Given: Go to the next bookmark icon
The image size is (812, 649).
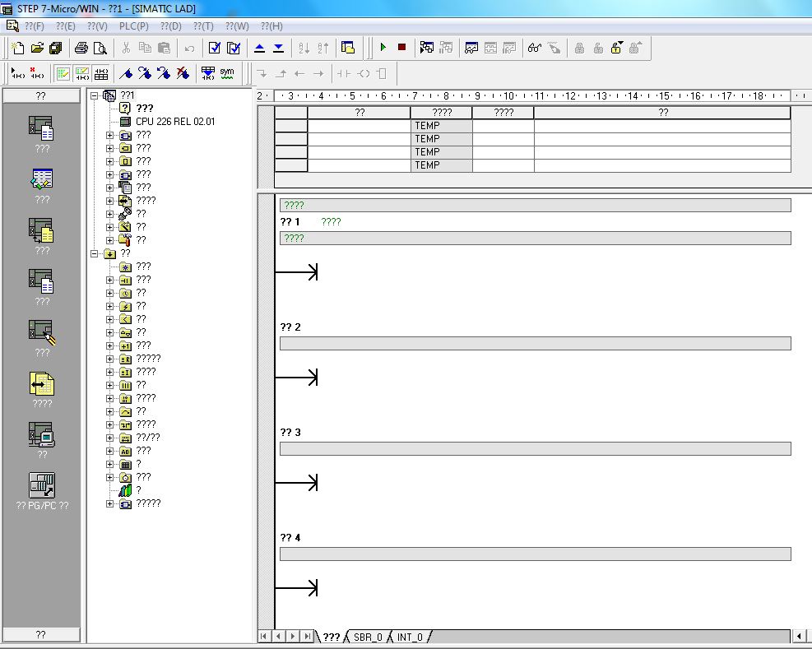Looking at the screenshot, I should click(145, 73).
